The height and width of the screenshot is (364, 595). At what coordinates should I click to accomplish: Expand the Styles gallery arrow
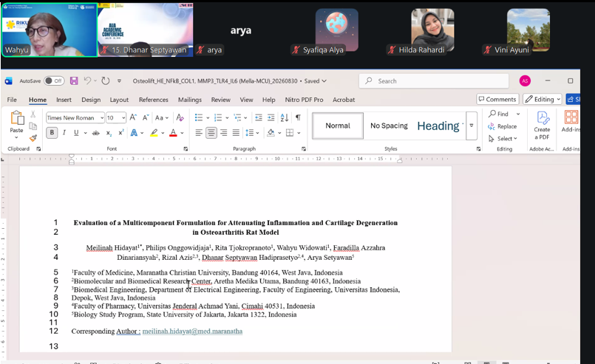[472, 126]
